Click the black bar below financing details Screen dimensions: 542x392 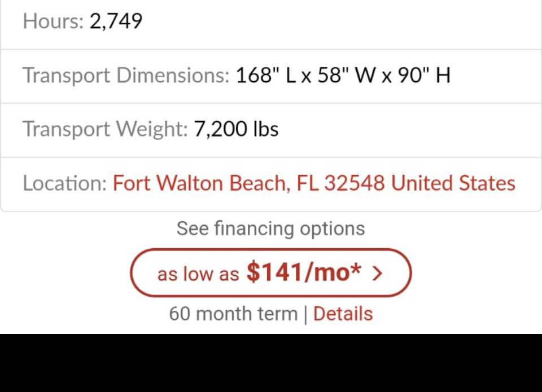tap(271, 363)
